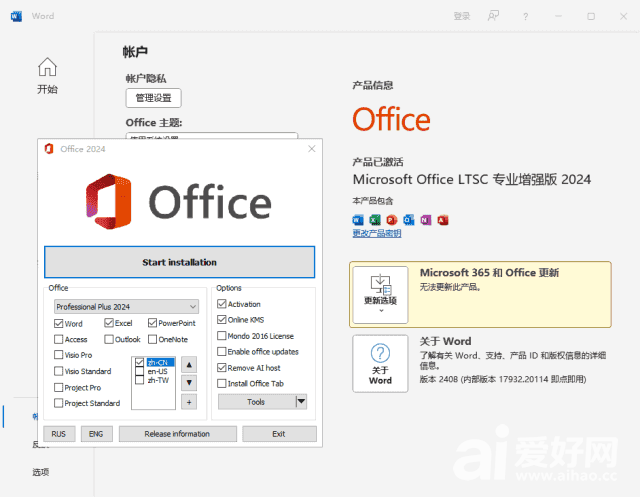Open the Office theme (主题) dropdown

point(211,136)
